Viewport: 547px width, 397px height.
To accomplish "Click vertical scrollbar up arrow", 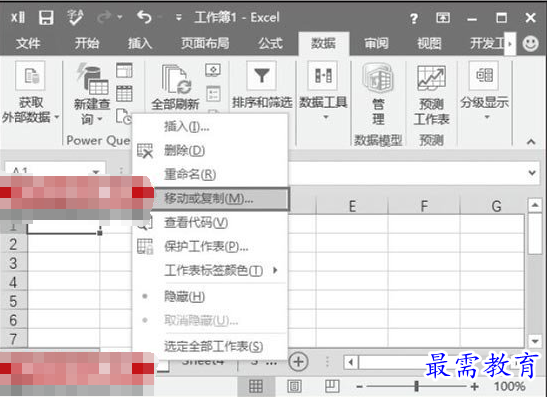I will coord(535,205).
